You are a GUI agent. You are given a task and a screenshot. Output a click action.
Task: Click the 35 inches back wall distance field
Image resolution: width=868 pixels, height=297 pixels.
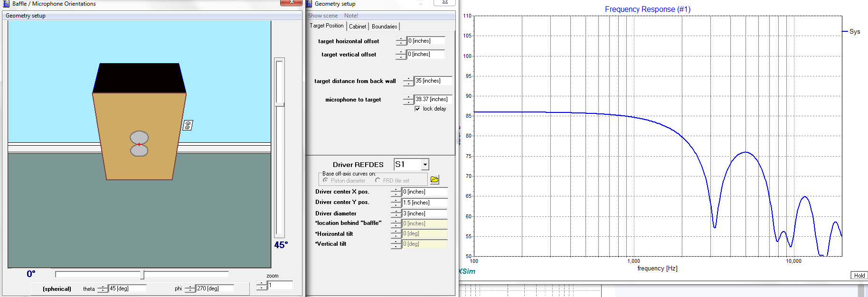(x=433, y=81)
